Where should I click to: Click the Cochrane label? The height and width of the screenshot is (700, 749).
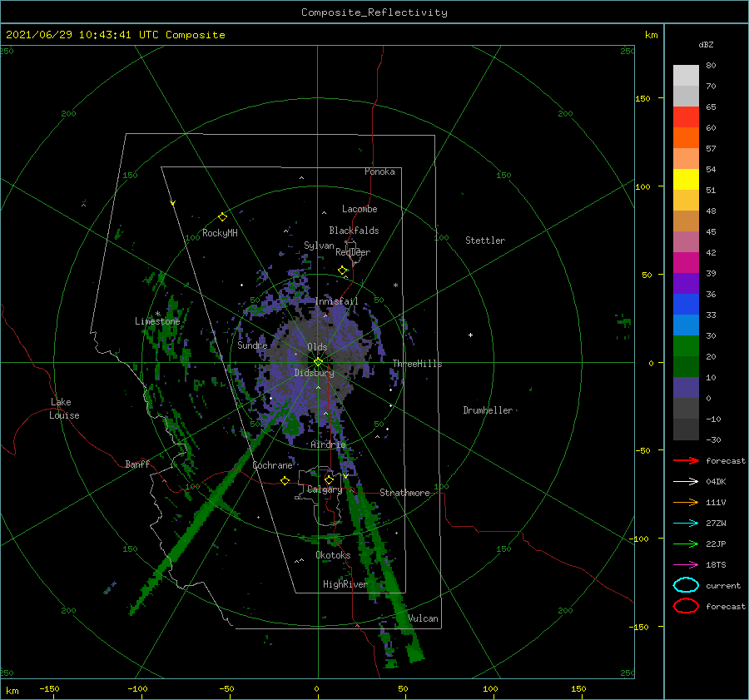[272, 465]
